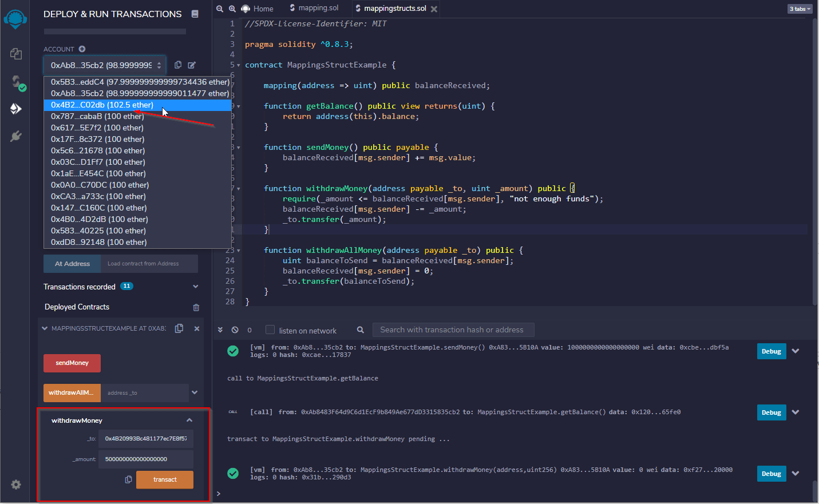Click the withdrawMoney _amount field
This screenshot has width=819, height=504.
(x=146, y=459)
